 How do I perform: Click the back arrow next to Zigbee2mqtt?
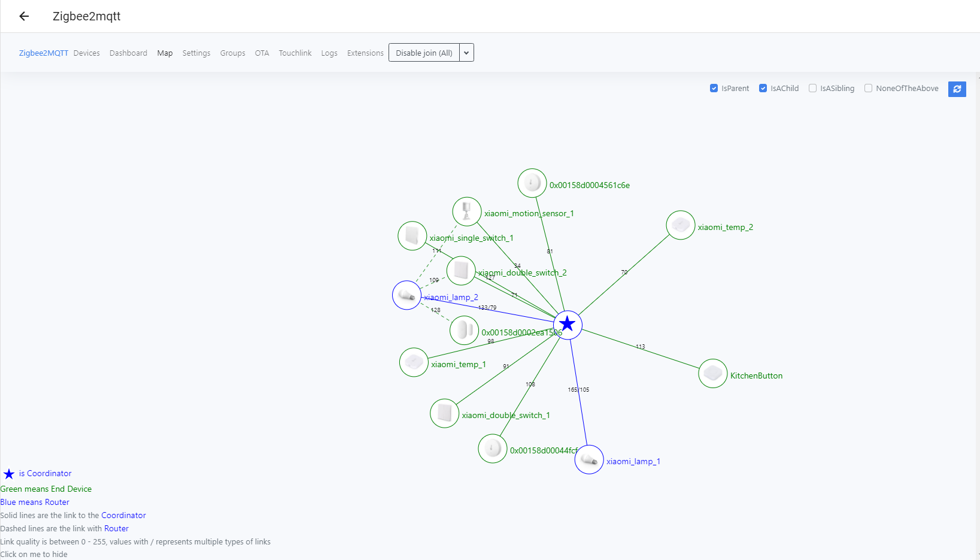[24, 16]
